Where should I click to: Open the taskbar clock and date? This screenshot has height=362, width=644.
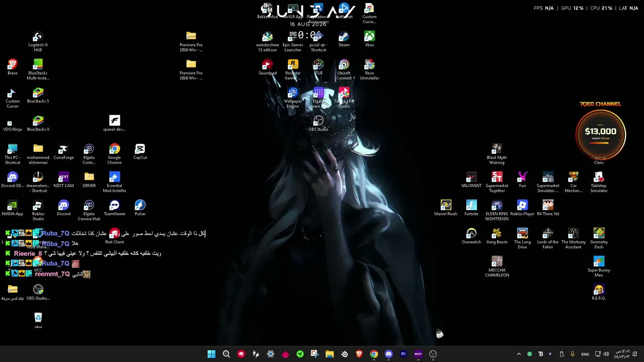[622, 354]
